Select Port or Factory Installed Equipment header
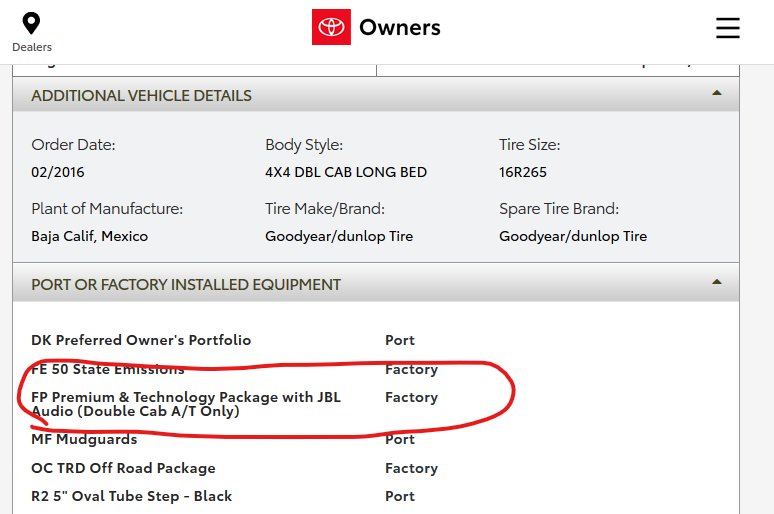This screenshot has height=514, width=774. [376, 284]
